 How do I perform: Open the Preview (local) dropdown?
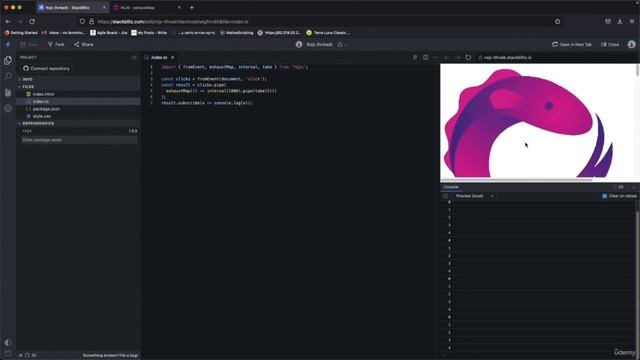[x=474, y=196]
